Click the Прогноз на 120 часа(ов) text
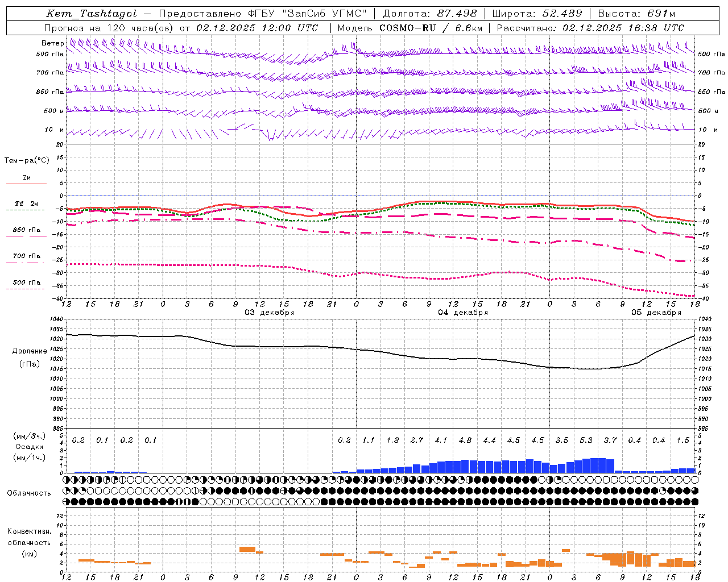 tap(109, 28)
